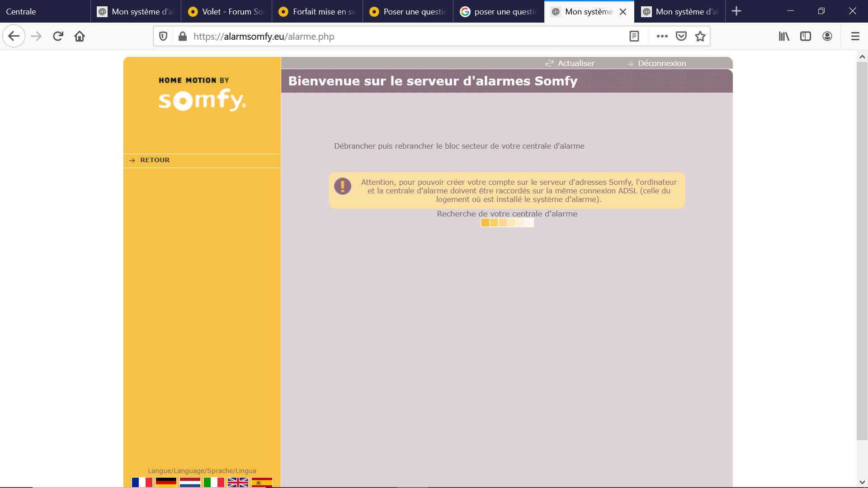The height and width of the screenshot is (488, 868).
Task: Save page to Pocket icon
Action: (681, 36)
